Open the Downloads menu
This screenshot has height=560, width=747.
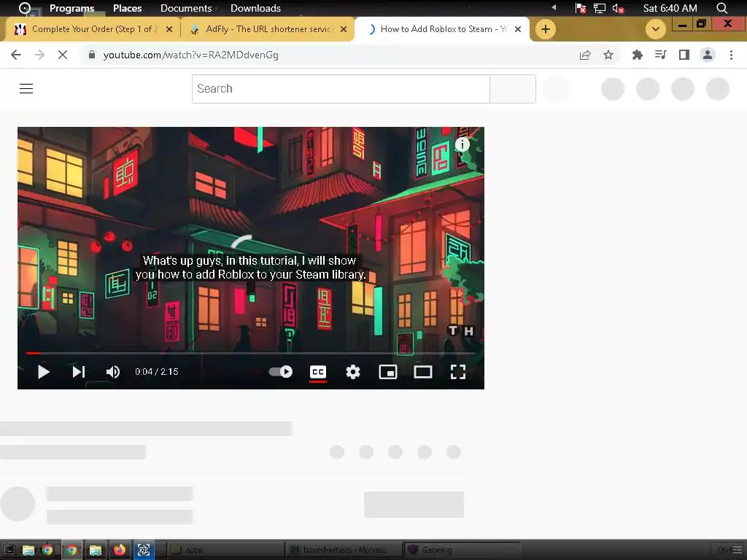point(255,8)
